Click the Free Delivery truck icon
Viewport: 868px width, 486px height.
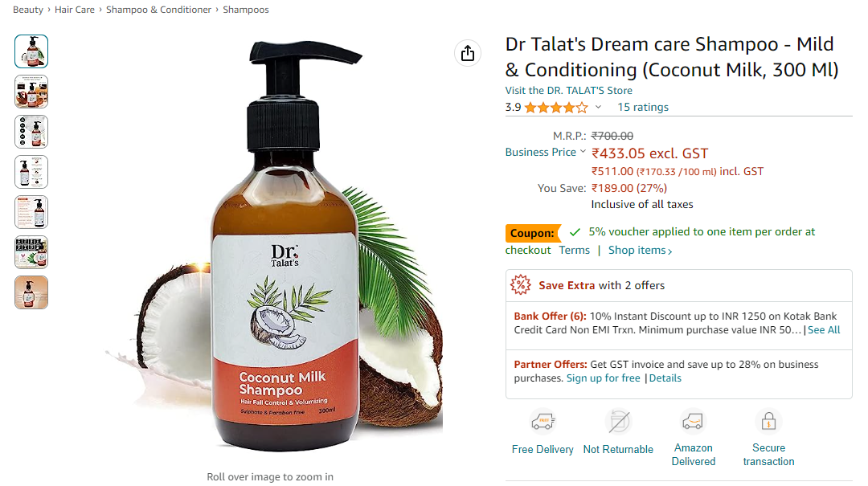[x=542, y=422]
